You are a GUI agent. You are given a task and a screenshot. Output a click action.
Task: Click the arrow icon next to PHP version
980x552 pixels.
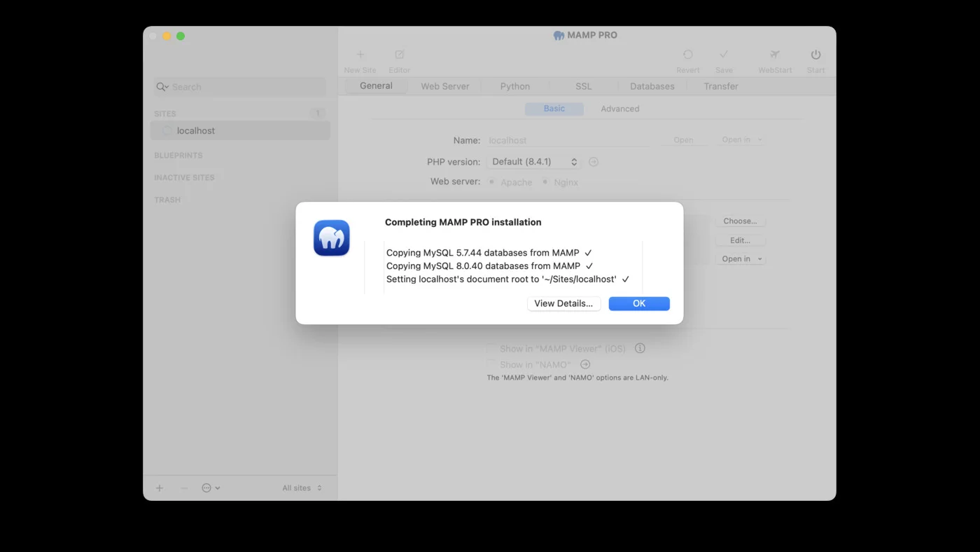tap(594, 162)
